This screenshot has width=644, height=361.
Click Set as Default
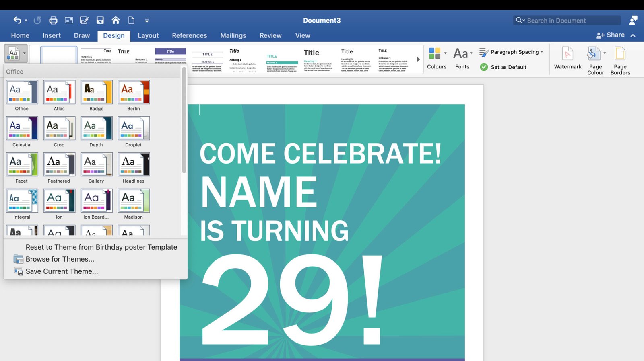click(503, 67)
